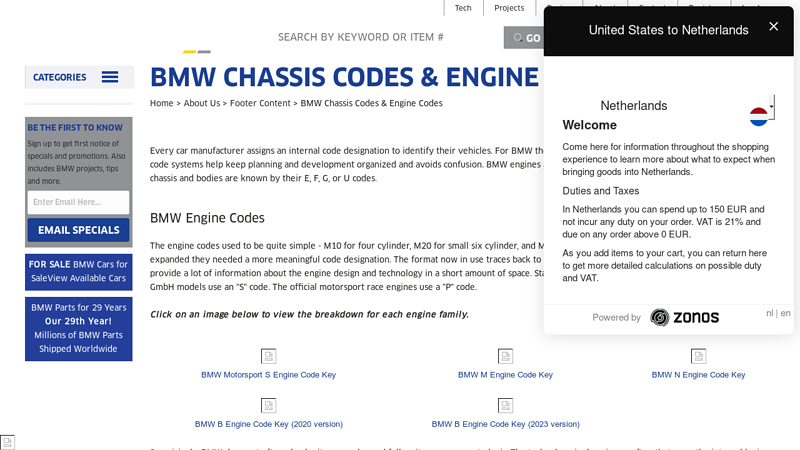Click the 'Welcome' heading in popup

(589, 125)
